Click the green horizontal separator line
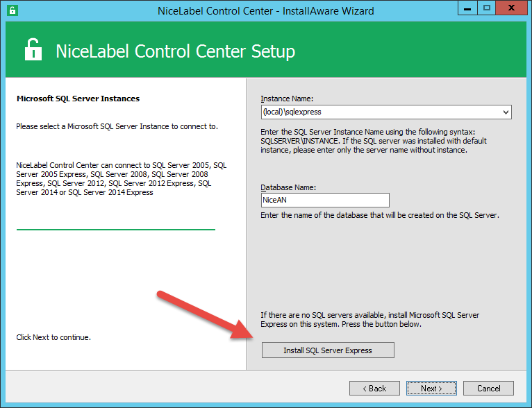Image resolution: width=532 pixels, height=408 pixels. [115, 229]
